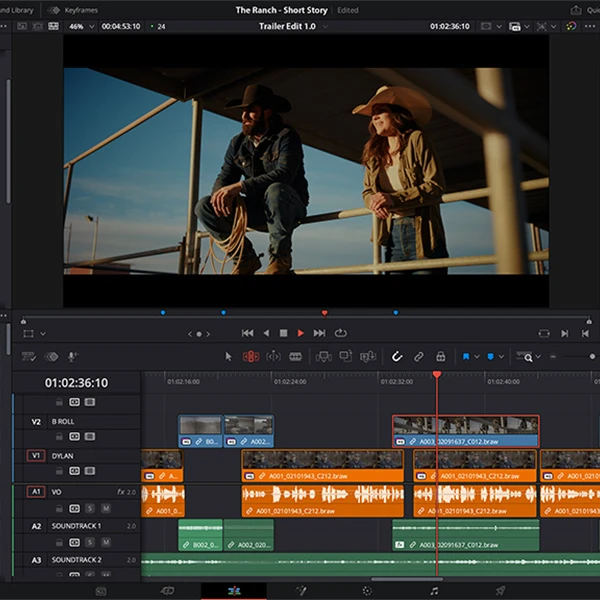Viewport: 600px width, 600px height.
Task: Click the red Stop playback button
Action: (x=283, y=333)
